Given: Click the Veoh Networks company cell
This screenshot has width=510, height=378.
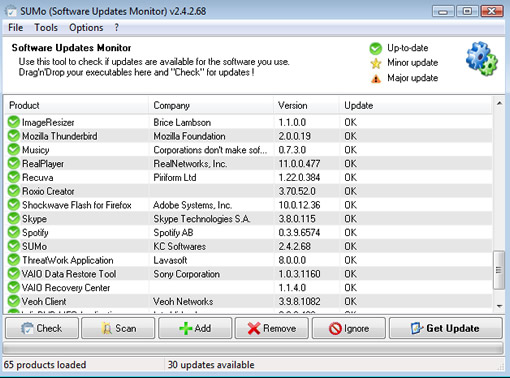Looking at the screenshot, I should pyautogui.click(x=183, y=301).
